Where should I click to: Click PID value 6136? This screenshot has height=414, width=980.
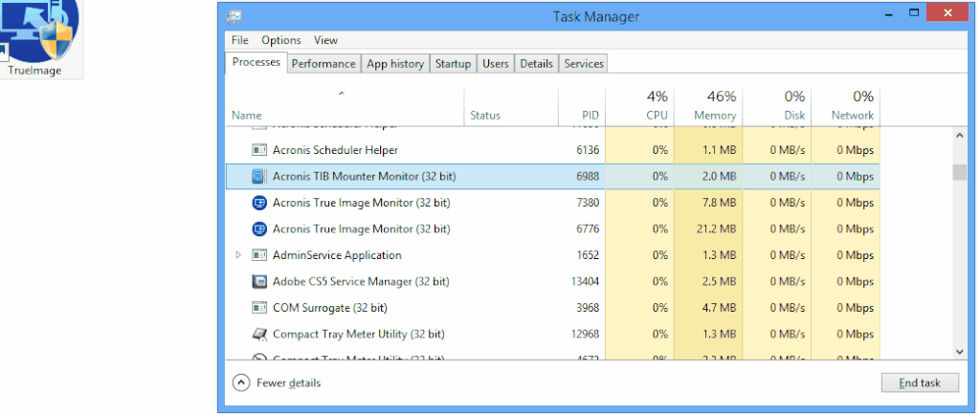click(588, 150)
